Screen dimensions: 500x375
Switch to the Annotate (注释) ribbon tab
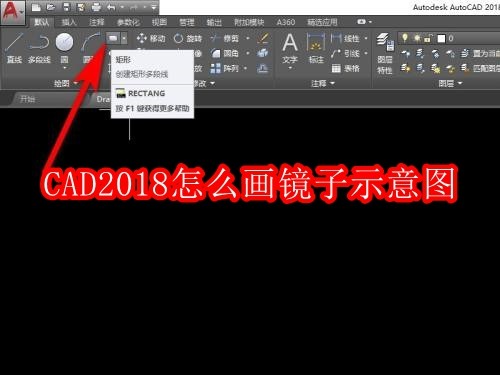pos(97,22)
